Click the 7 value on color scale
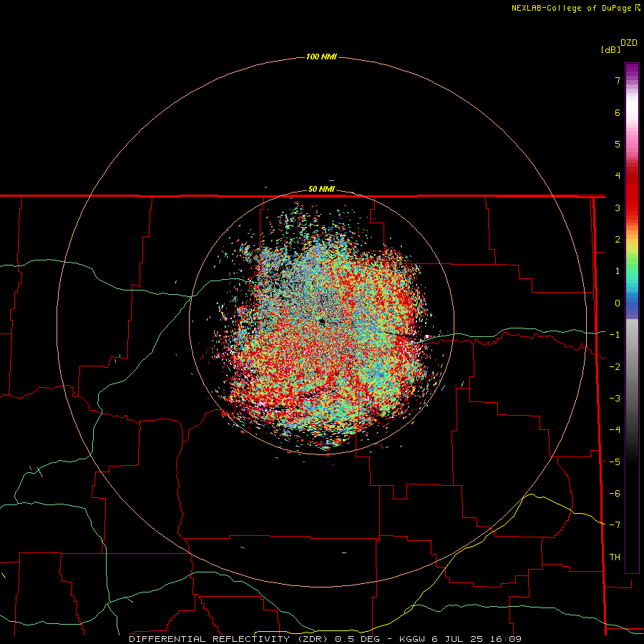Image resolution: width=644 pixels, height=644 pixels. (618, 80)
